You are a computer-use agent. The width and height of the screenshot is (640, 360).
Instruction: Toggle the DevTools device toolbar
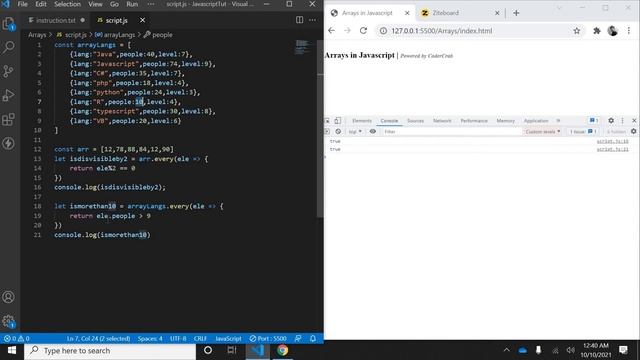point(338,121)
